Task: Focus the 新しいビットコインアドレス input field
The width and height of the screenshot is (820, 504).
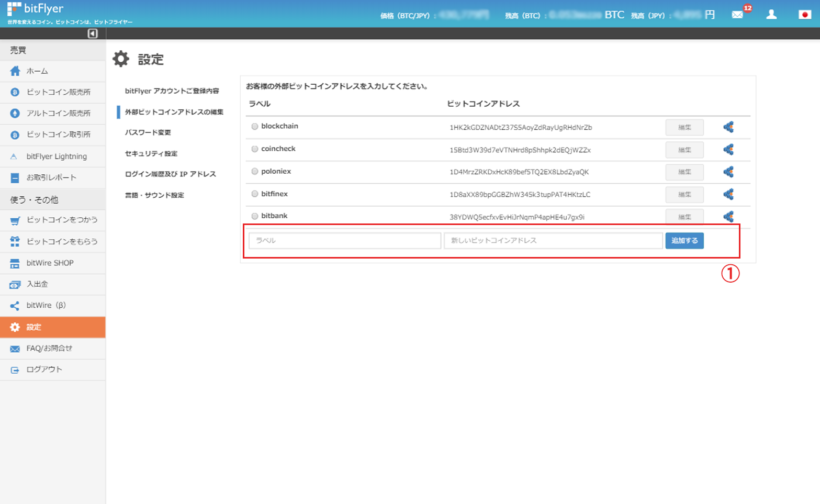Action: click(554, 241)
